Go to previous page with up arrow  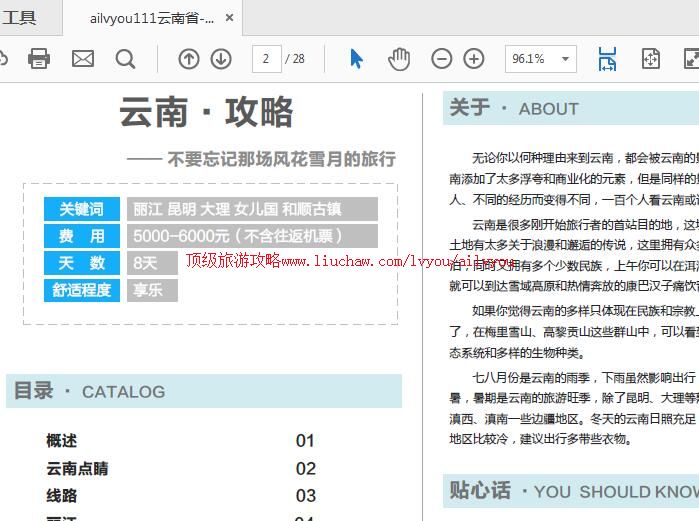point(188,59)
